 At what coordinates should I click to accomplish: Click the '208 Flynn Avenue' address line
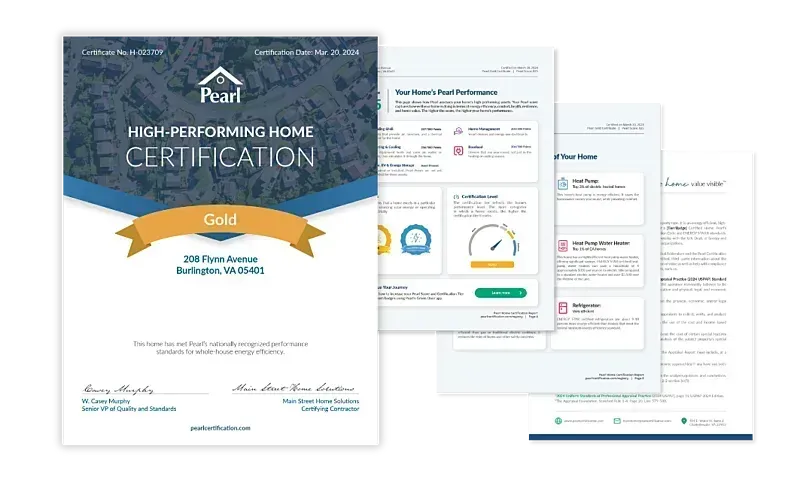click(x=220, y=259)
